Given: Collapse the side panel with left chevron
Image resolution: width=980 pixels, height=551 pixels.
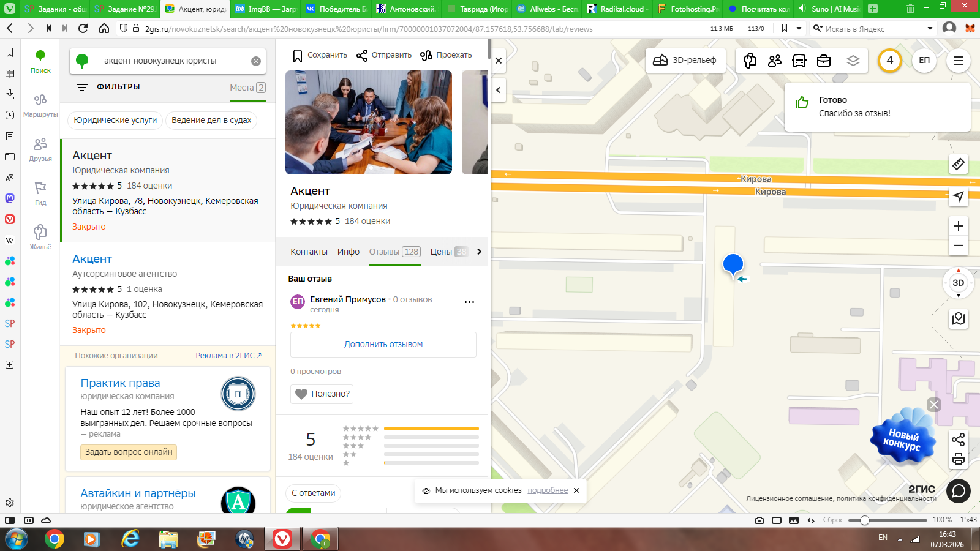Looking at the screenshot, I should coord(499,90).
